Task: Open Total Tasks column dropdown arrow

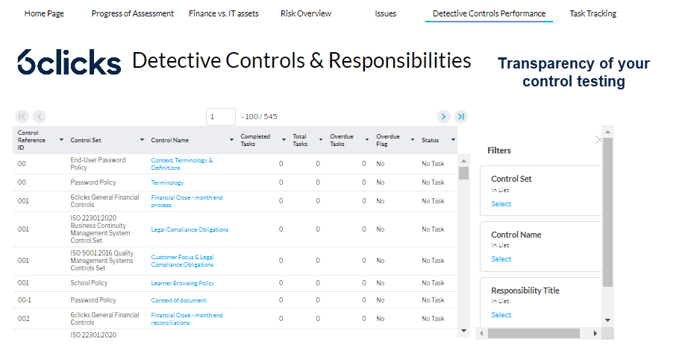Action: pos(321,140)
